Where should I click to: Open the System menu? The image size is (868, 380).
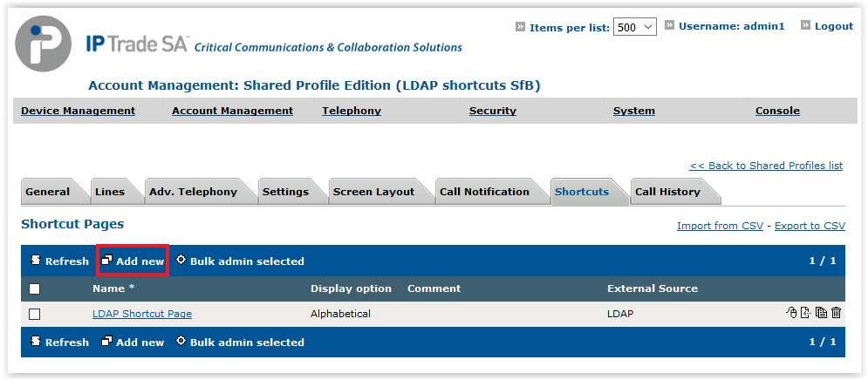634,111
